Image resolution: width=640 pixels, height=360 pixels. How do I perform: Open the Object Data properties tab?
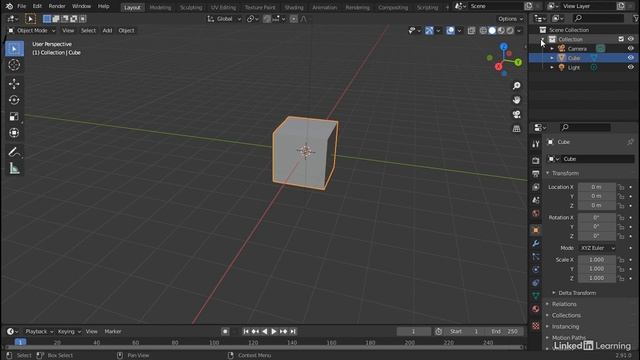pos(536,296)
